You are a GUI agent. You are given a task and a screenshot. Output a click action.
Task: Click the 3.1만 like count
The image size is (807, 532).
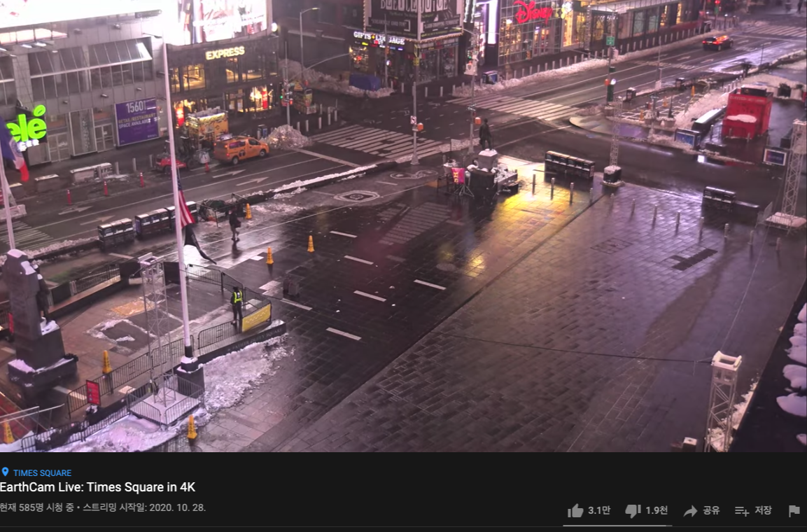599,511
